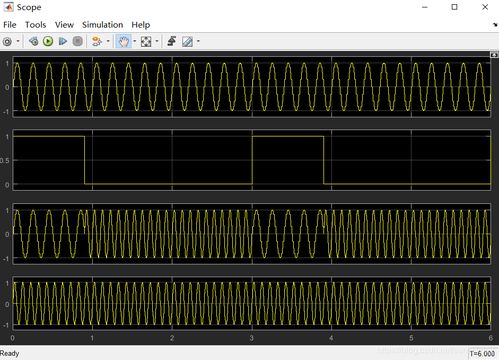Minimize the Scope window
Screen dimensions: 499x360
[x=425, y=7]
